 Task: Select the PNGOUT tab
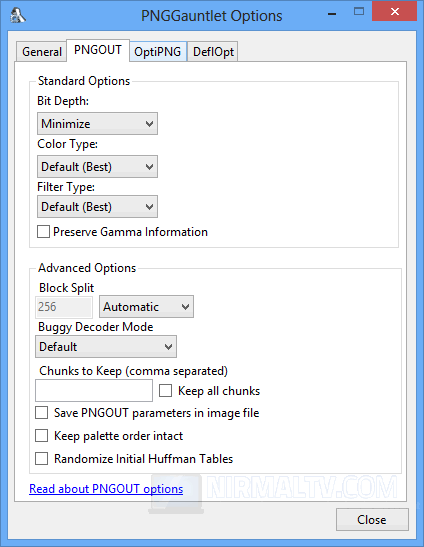click(98, 50)
